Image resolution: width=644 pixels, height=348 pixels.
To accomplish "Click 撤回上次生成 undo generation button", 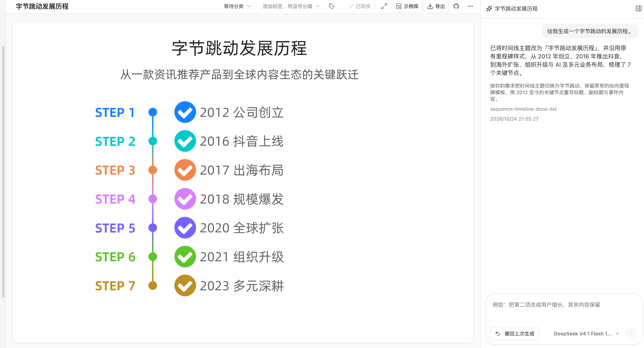I will point(515,334).
